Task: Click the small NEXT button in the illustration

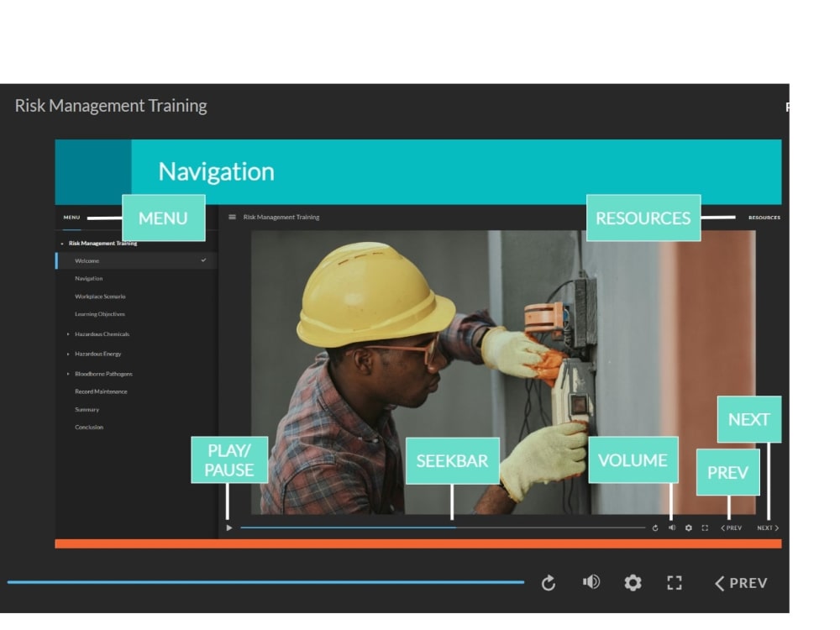Action: [x=768, y=528]
